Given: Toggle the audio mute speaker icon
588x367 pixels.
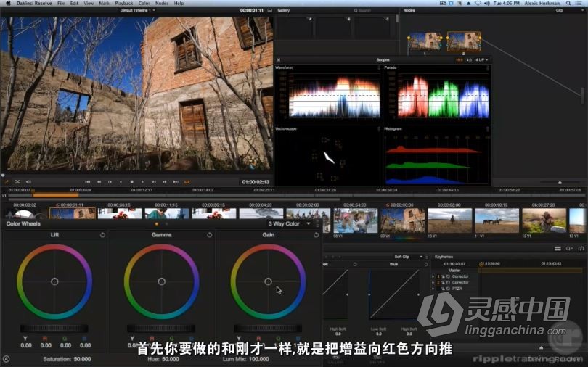Looking at the screenshot, I should (28, 181).
